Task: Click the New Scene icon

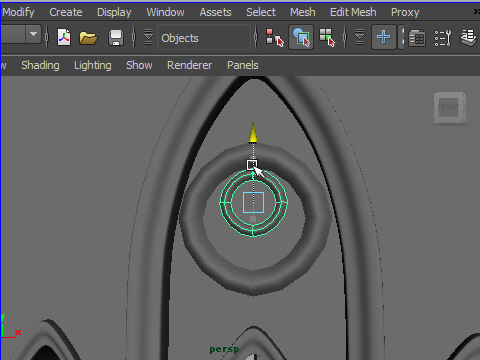Action: (x=64, y=37)
